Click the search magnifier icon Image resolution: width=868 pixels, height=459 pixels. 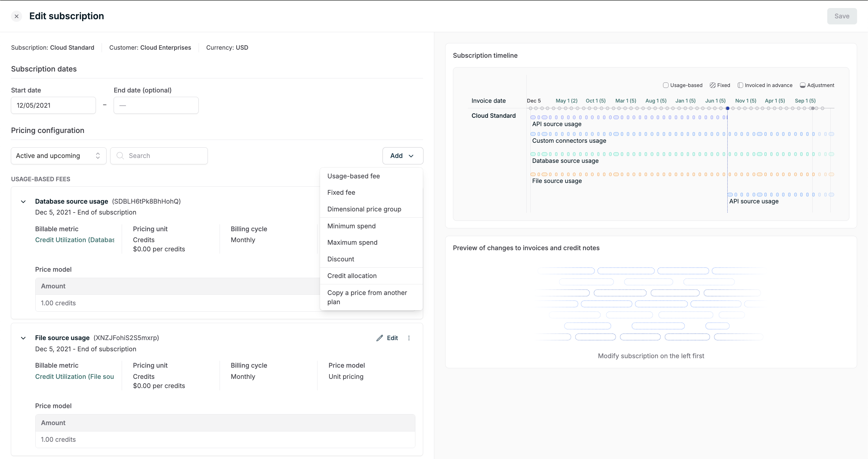120,155
